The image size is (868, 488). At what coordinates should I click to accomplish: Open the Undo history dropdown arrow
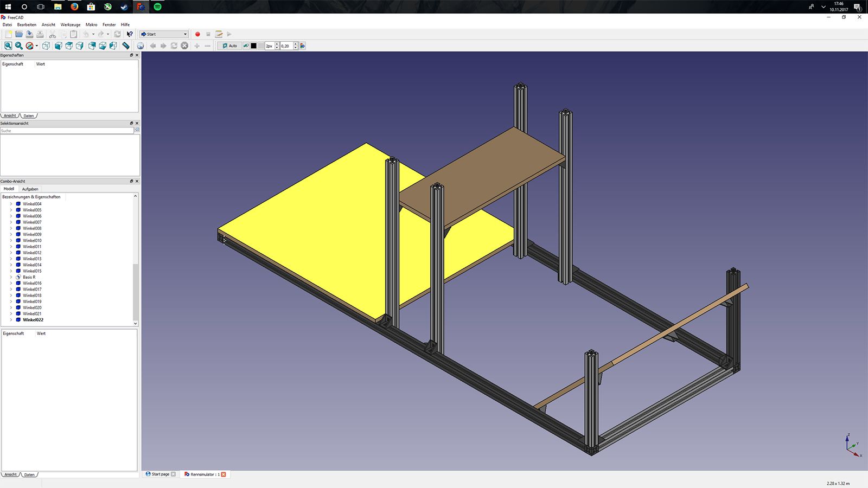[x=93, y=34]
